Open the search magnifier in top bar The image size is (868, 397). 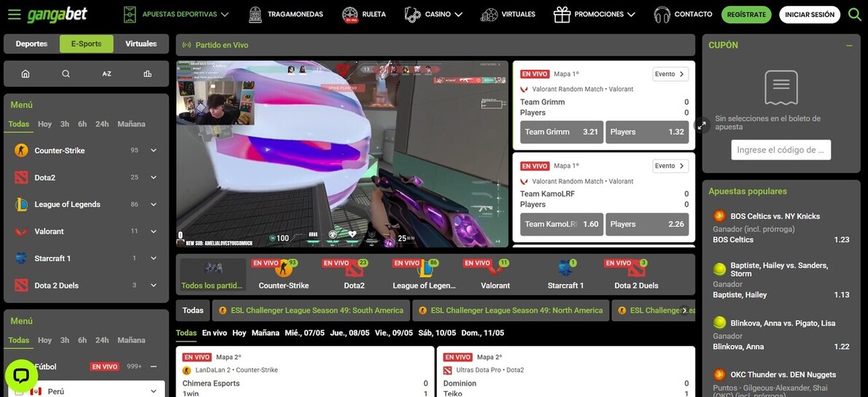coord(854,15)
